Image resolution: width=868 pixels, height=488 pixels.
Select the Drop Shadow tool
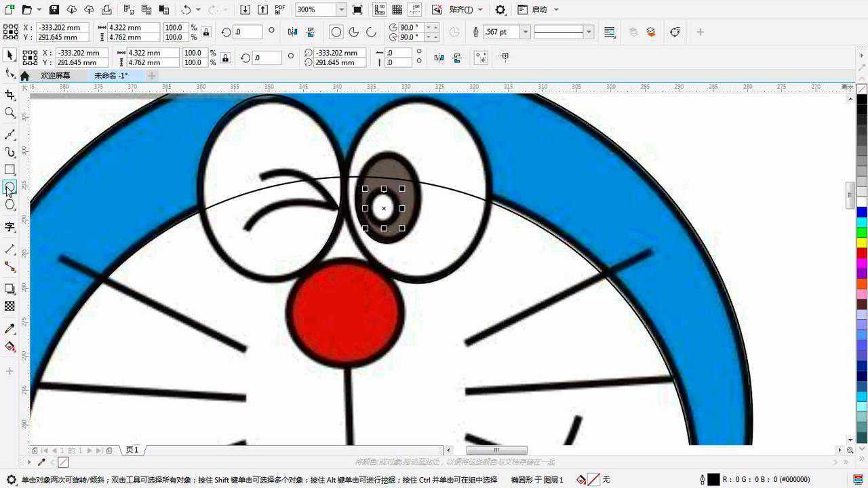pos(9,289)
